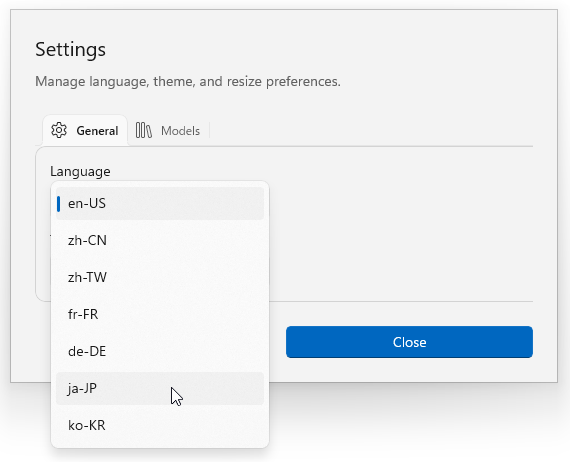570x462 pixels.
Task: Pick ko-KR from the language list
Action: point(160,425)
